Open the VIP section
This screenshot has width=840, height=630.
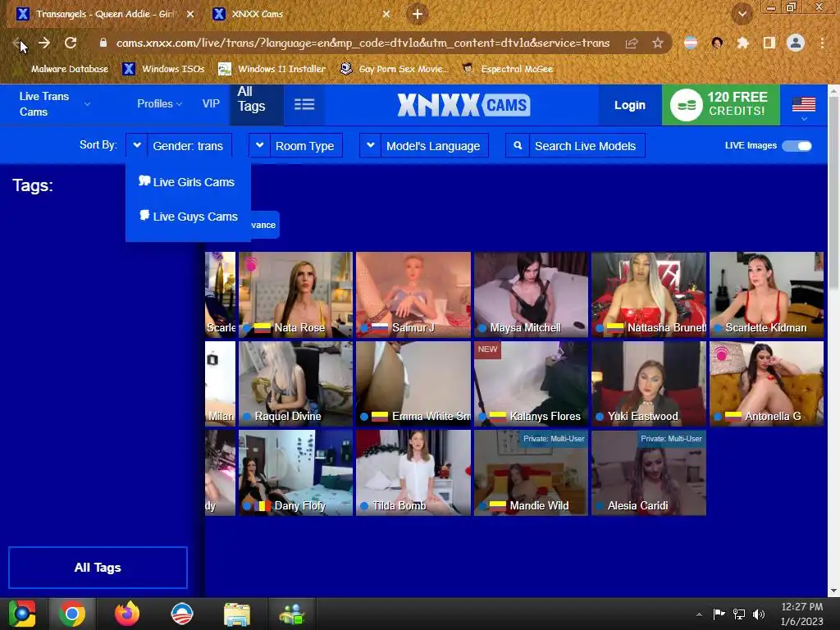tap(211, 104)
